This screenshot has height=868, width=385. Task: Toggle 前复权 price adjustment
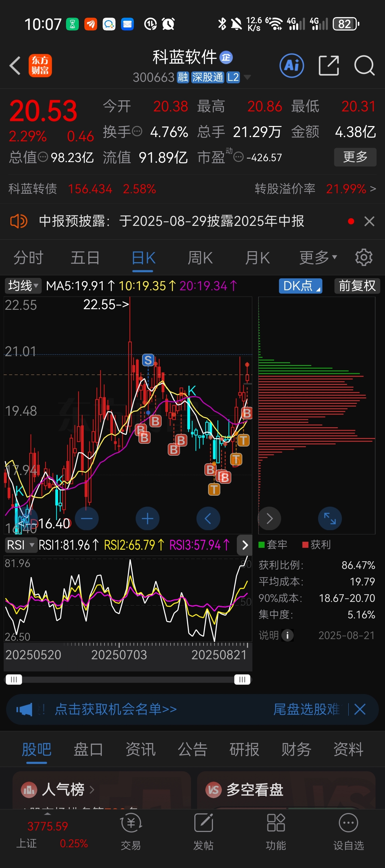click(357, 286)
